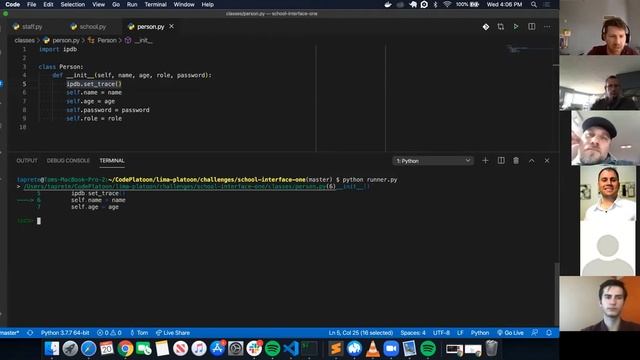The width and height of the screenshot is (640, 360).
Task: Select the TERMINAL panel tab
Action: point(112,161)
